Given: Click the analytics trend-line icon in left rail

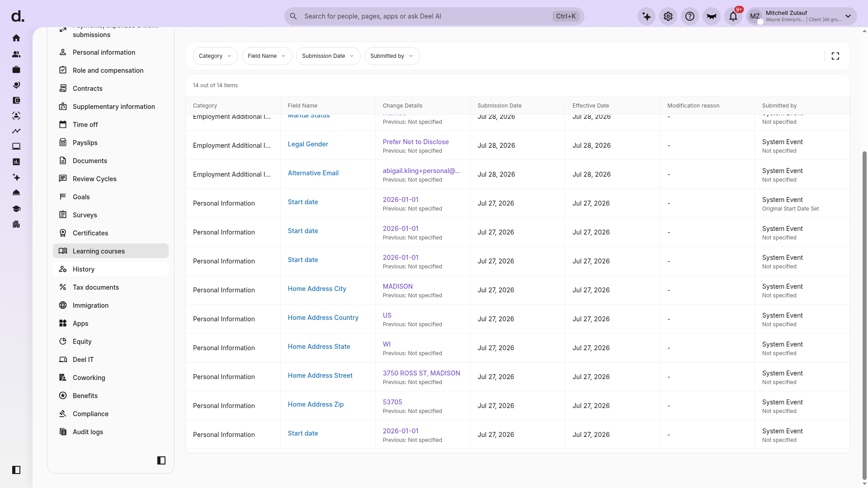Looking at the screenshot, I should 16,131.
